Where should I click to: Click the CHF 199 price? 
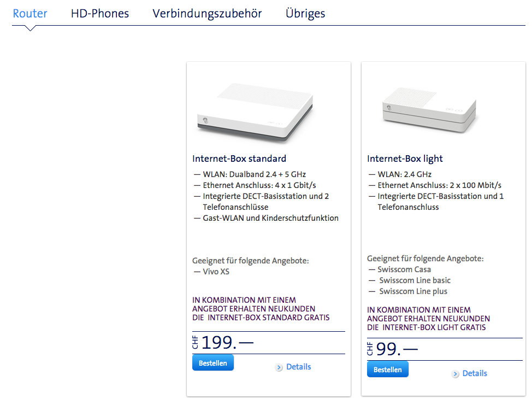223,343
